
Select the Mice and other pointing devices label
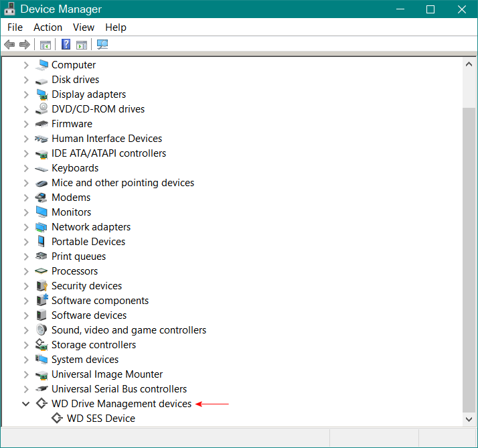(x=123, y=183)
